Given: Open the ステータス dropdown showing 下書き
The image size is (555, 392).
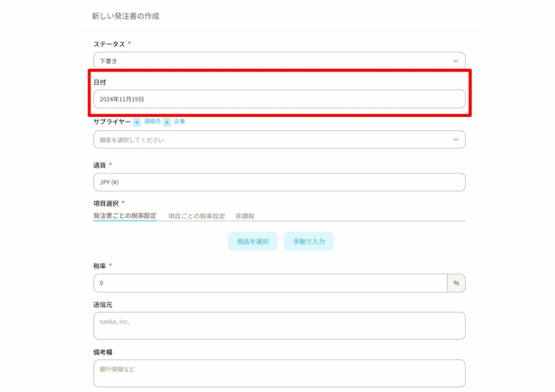Looking at the screenshot, I should click(x=274, y=61).
